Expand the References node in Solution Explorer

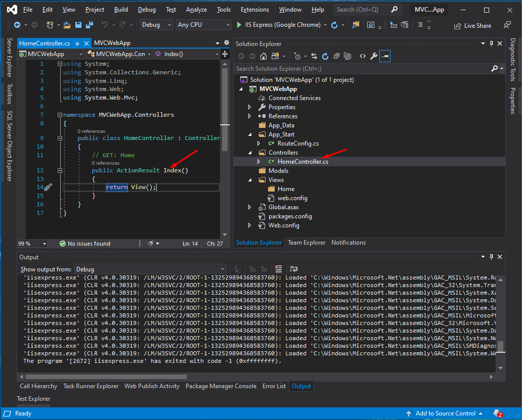point(250,116)
